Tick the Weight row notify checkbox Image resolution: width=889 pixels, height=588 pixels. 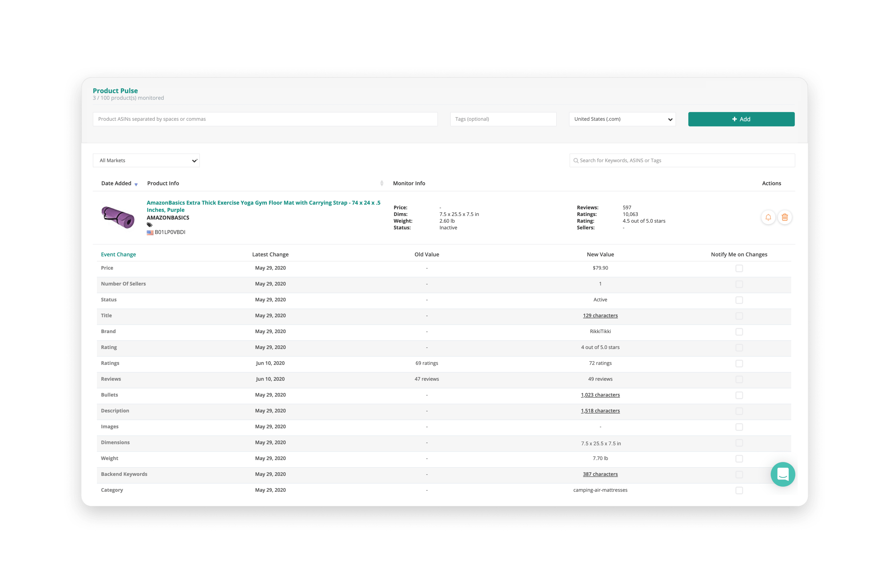[739, 459]
